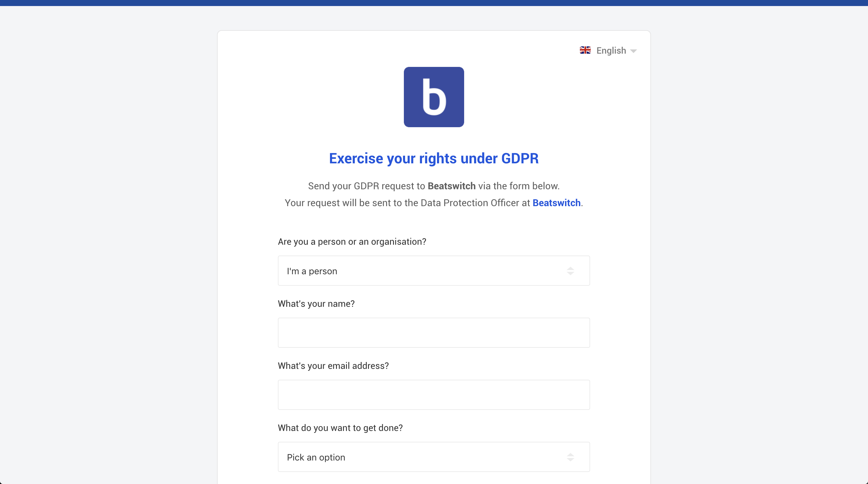Follow the blue Beatswitch link
Image resolution: width=868 pixels, height=484 pixels.
556,203
